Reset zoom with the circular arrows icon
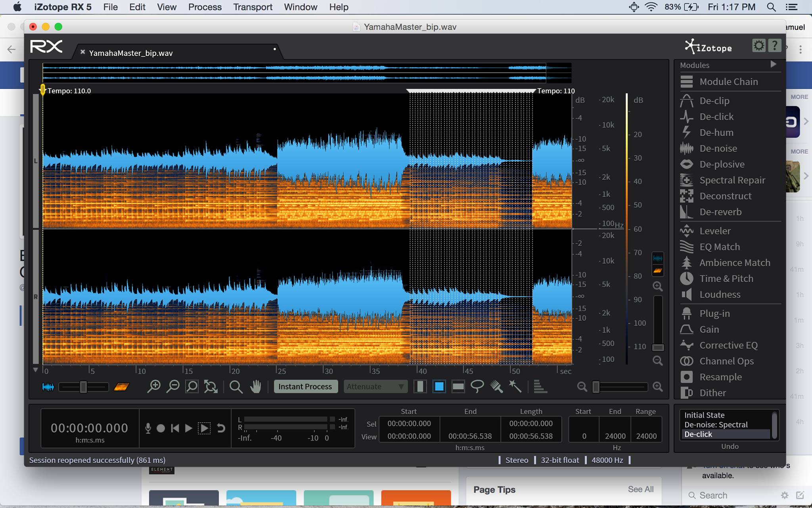 211,387
